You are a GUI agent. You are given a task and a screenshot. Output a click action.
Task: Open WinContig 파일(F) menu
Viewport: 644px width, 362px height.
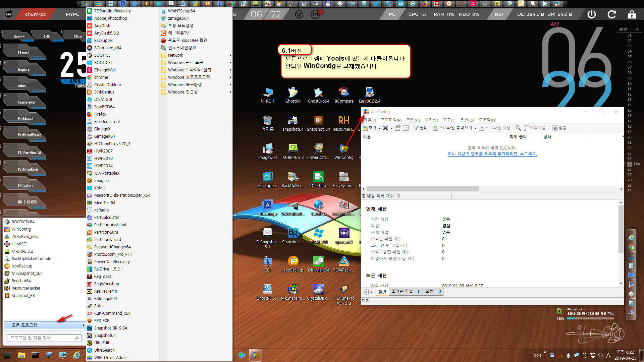[369, 120]
